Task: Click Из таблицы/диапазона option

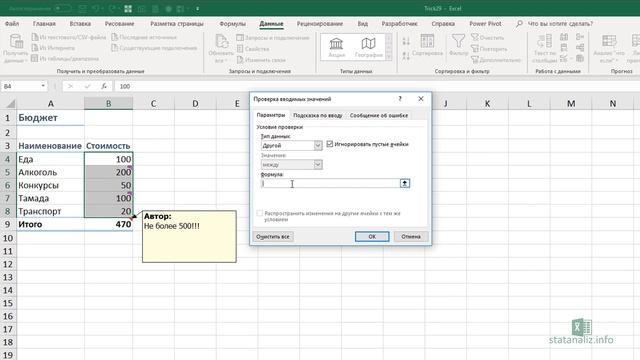Action: (65, 58)
